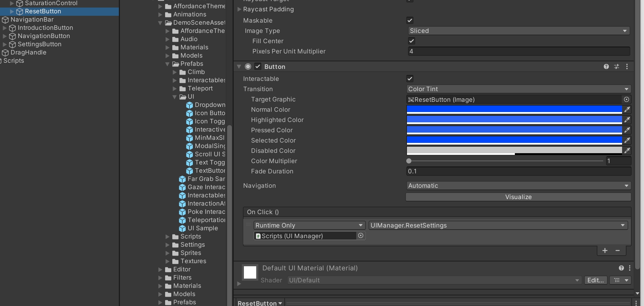Open Highlighted Color swatch
Viewport: 644px width, 306px height.
[514, 120]
